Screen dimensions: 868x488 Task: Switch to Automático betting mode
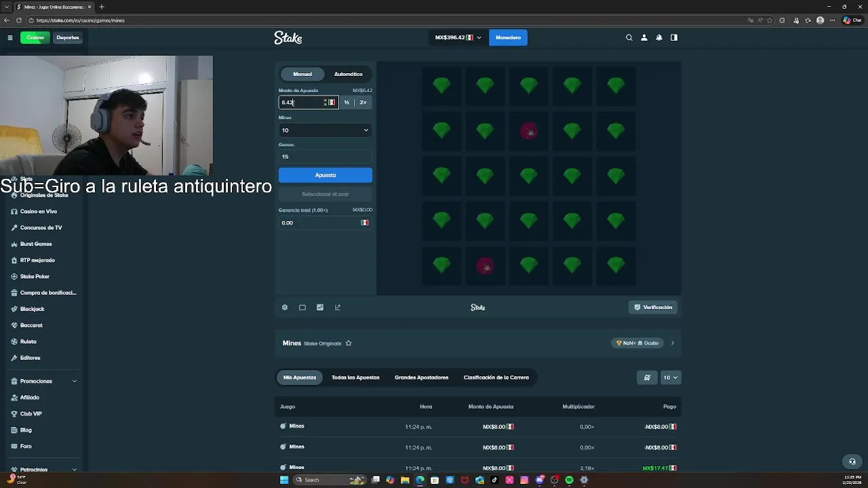(x=348, y=74)
